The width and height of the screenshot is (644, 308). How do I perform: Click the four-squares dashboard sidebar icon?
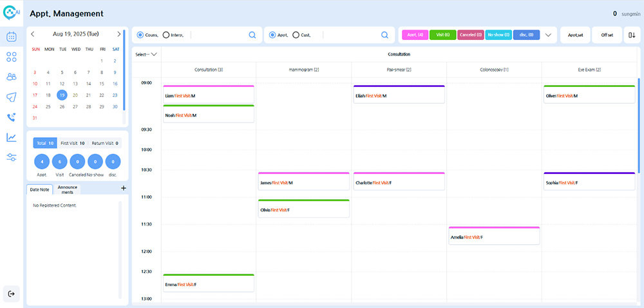12,57
